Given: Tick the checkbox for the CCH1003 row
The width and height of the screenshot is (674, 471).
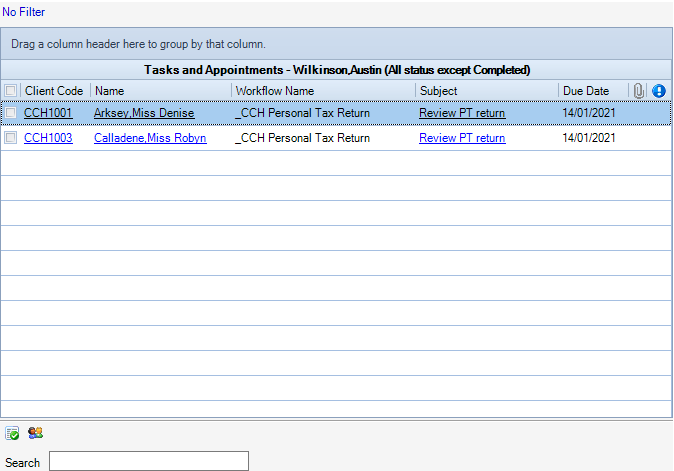Looking at the screenshot, I should [x=11, y=138].
